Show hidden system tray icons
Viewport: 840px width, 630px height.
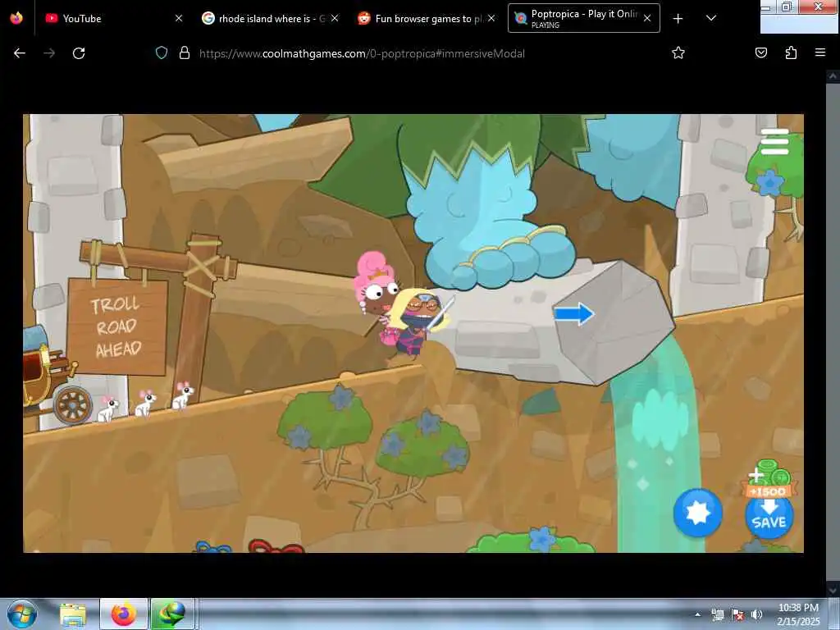(697, 614)
